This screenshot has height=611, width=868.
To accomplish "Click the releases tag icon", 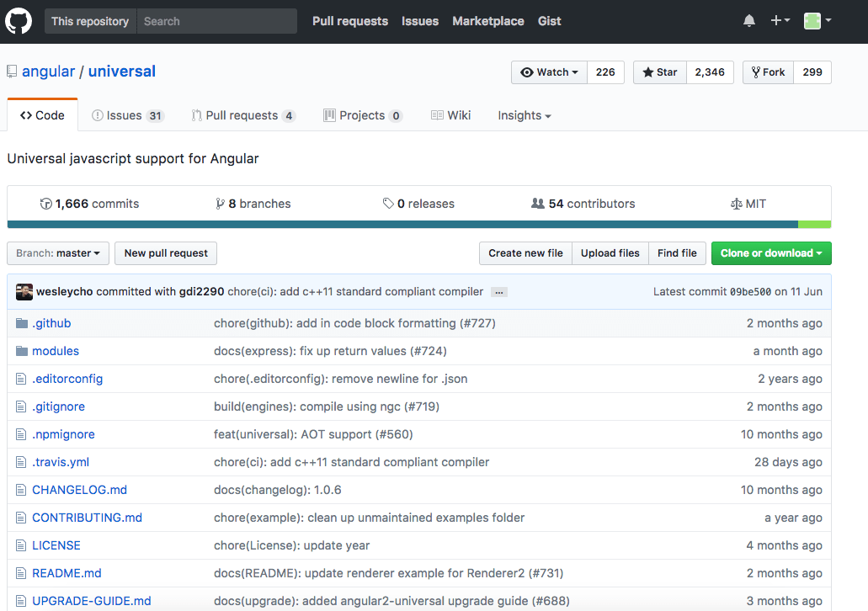I will [388, 204].
